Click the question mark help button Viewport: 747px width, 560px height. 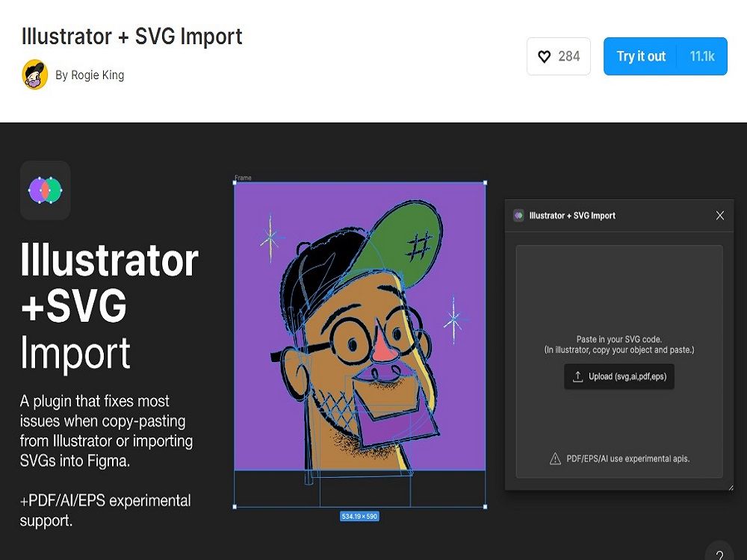(x=720, y=554)
